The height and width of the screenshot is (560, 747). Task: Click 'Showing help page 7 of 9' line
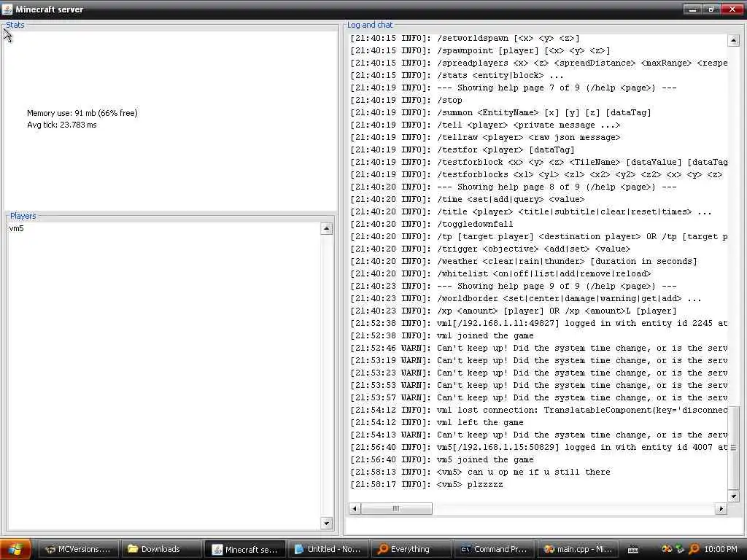tap(514, 87)
